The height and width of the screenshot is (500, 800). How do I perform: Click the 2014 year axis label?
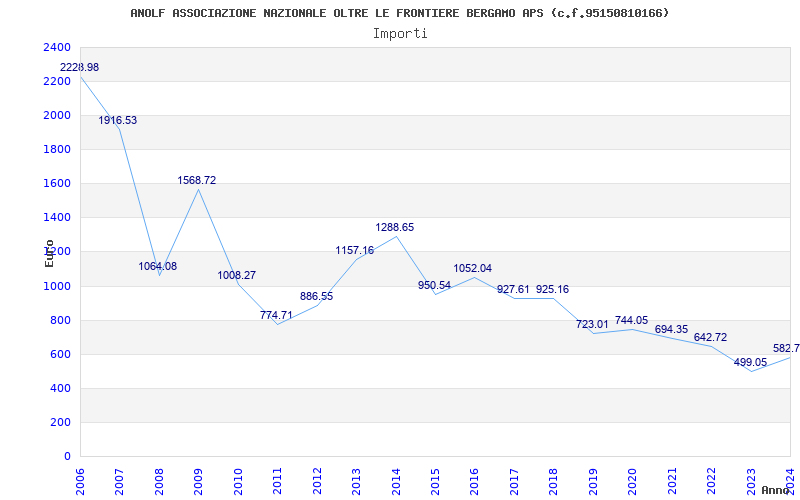(396, 482)
